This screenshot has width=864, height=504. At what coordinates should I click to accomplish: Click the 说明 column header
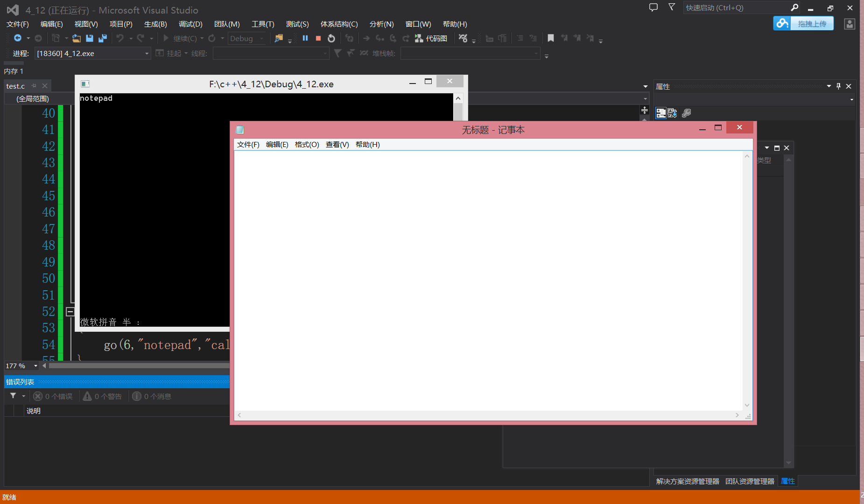tap(33, 411)
